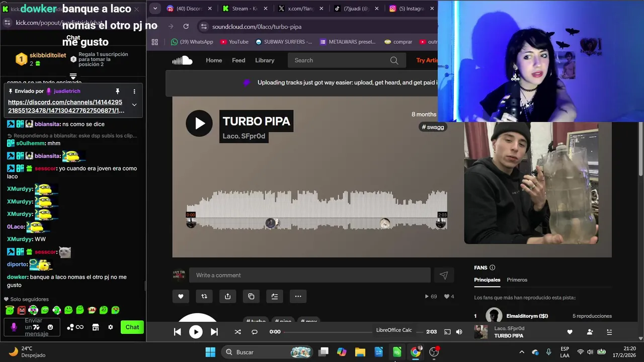Expand the leaderboard collapse handle under skibbiditoilet
The height and width of the screenshot is (362, 644).
click(x=73, y=76)
